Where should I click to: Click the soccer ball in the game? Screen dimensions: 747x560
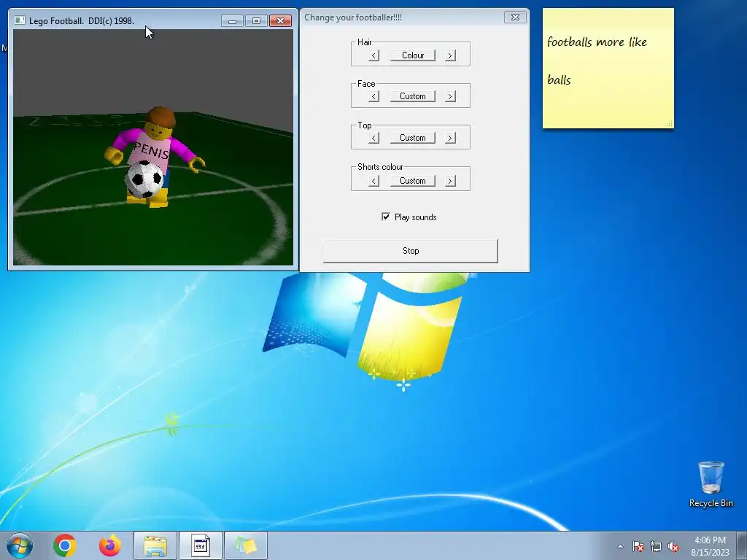click(144, 179)
